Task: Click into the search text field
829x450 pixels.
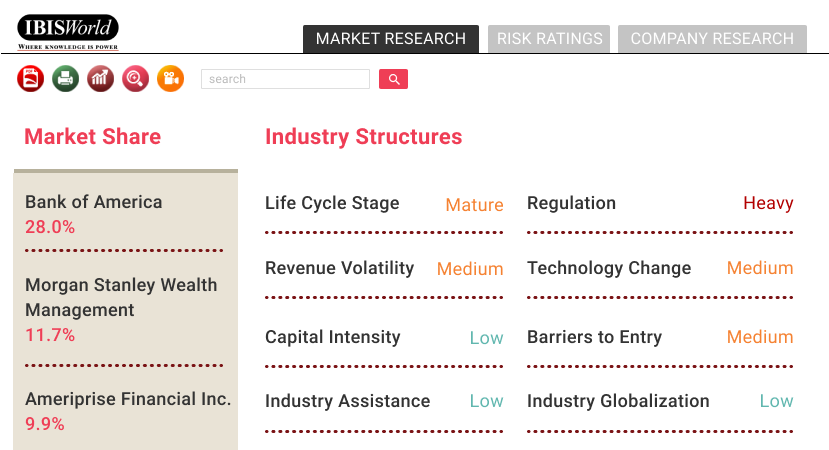Action: point(285,79)
